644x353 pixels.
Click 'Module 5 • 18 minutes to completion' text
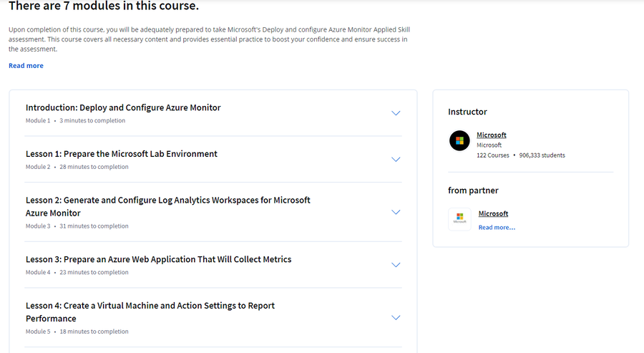[77, 332]
